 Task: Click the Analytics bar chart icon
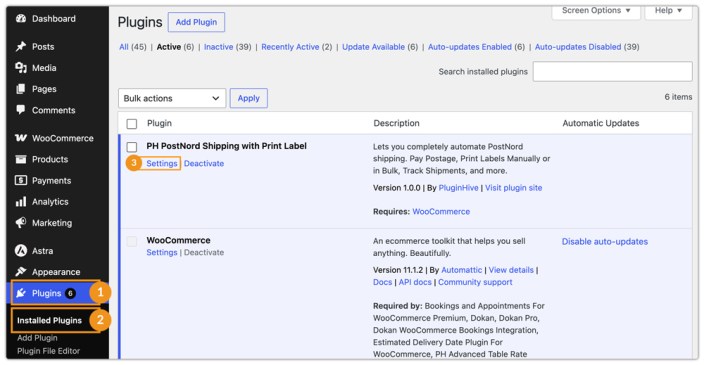[x=21, y=202]
